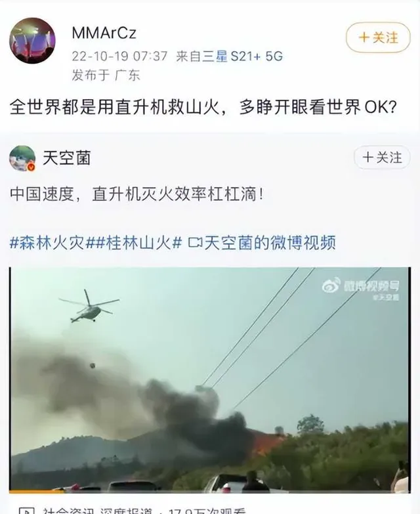Tap the 社会资讯 category icon below video

pyautogui.click(x=26, y=511)
